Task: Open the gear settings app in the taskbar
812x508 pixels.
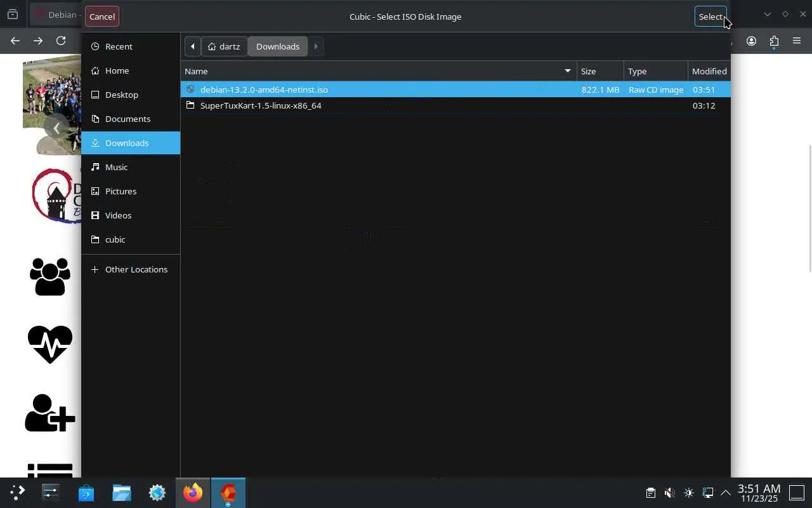Action: [157, 492]
